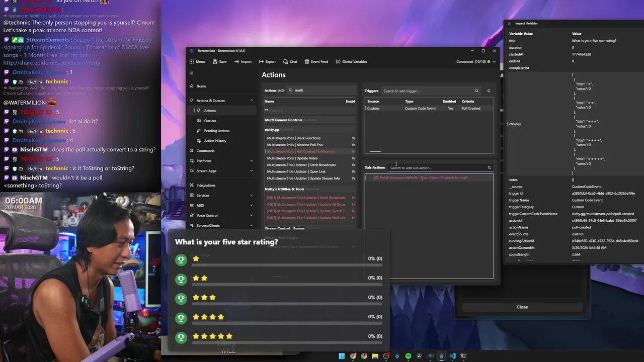Click Close in the Inspect Variables window
Screen dimensions: 644x362
point(522,307)
